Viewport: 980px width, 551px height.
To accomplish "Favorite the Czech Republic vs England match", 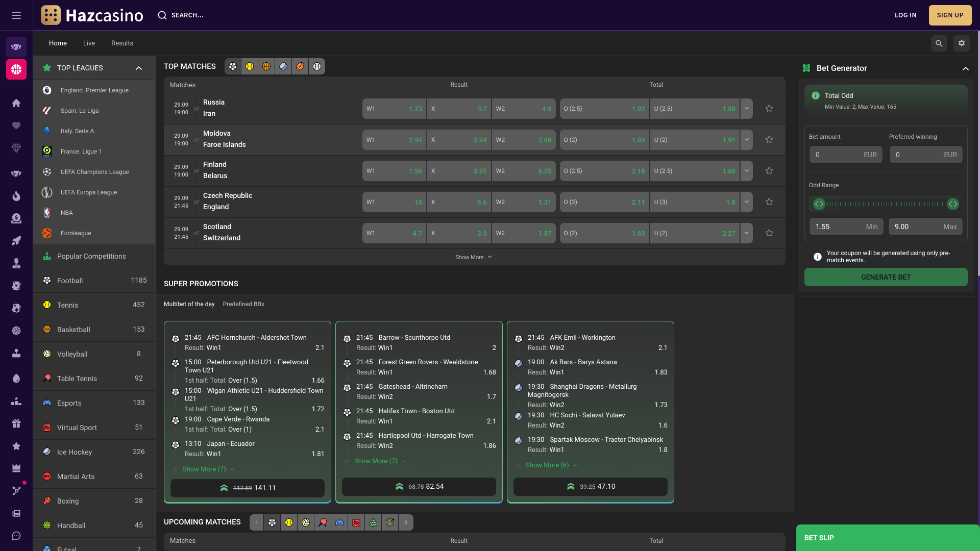I will (769, 202).
